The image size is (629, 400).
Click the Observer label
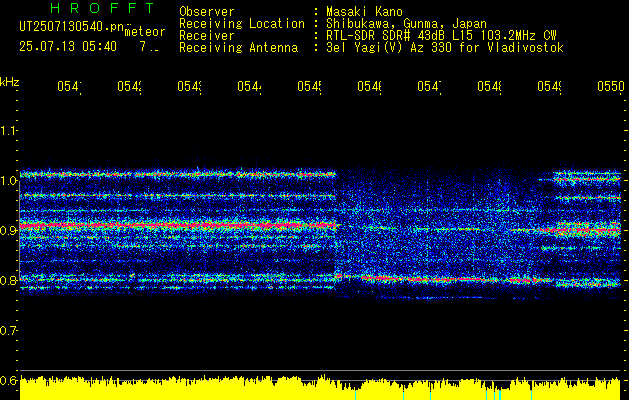[207, 12]
